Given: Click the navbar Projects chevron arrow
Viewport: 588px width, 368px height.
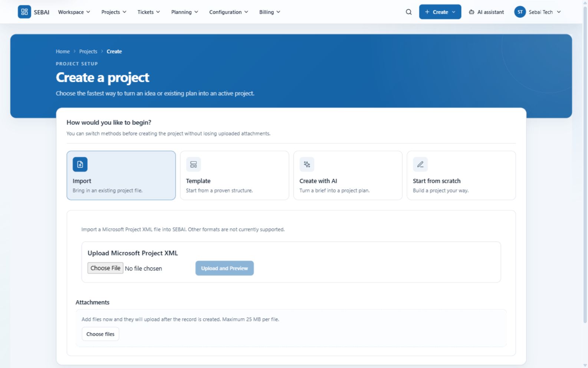Looking at the screenshot, I should 124,12.
